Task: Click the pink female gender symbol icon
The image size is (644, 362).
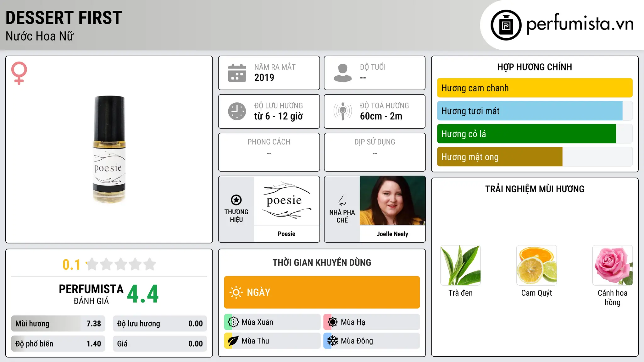Action: (x=19, y=73)
